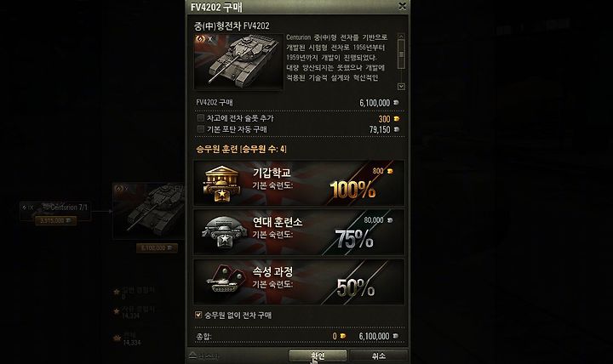The width and height of the screenshot is (613, 364).
Task: Click the gold icon next to 800 cost
Action: 389,171
